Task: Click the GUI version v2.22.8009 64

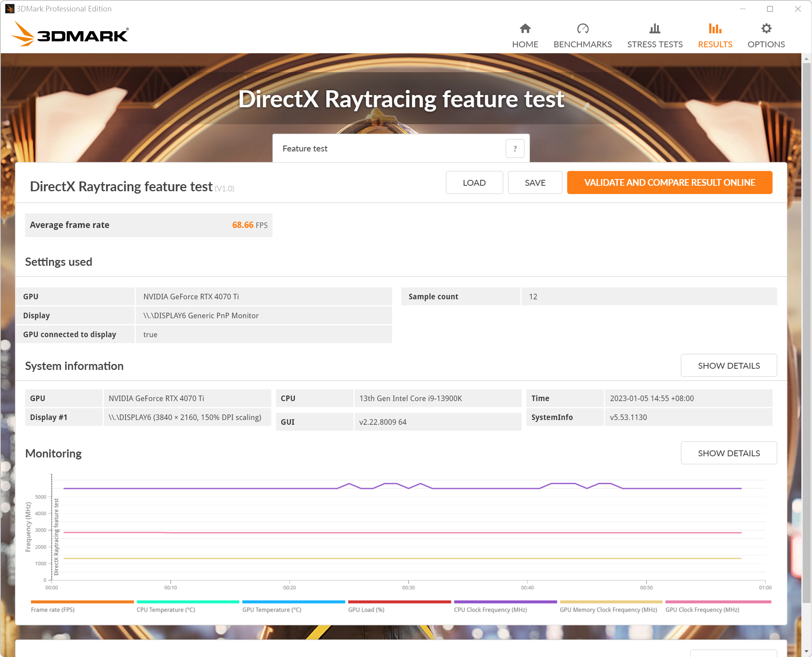Action: click(383, 422)
